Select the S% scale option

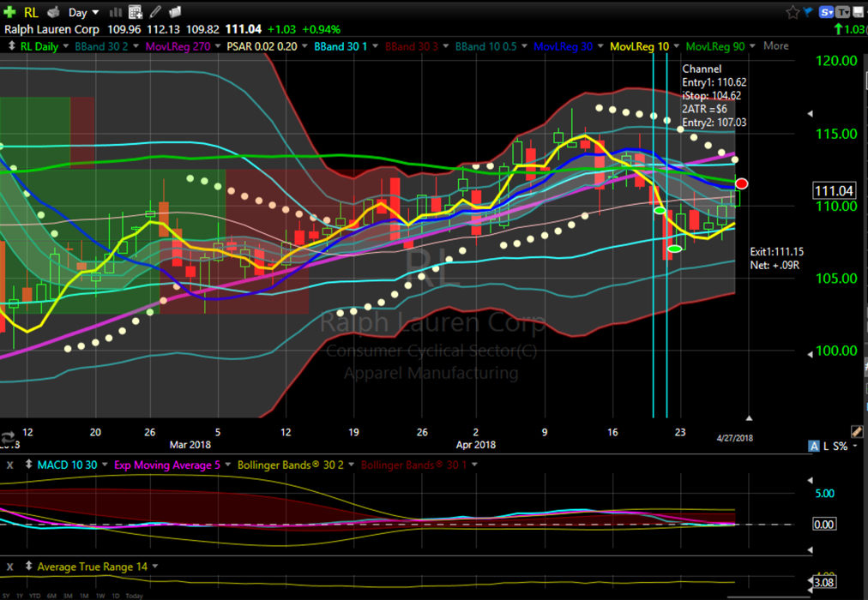(x=840, y=446)
